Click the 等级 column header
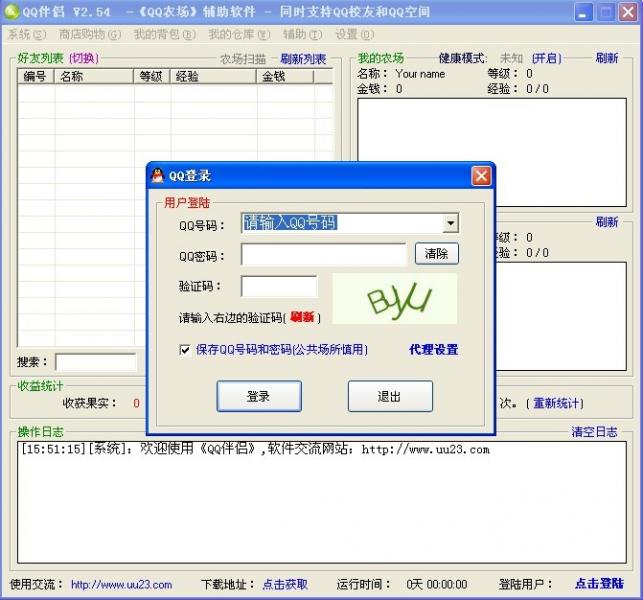Screen dimensions: 643x600 152,76
